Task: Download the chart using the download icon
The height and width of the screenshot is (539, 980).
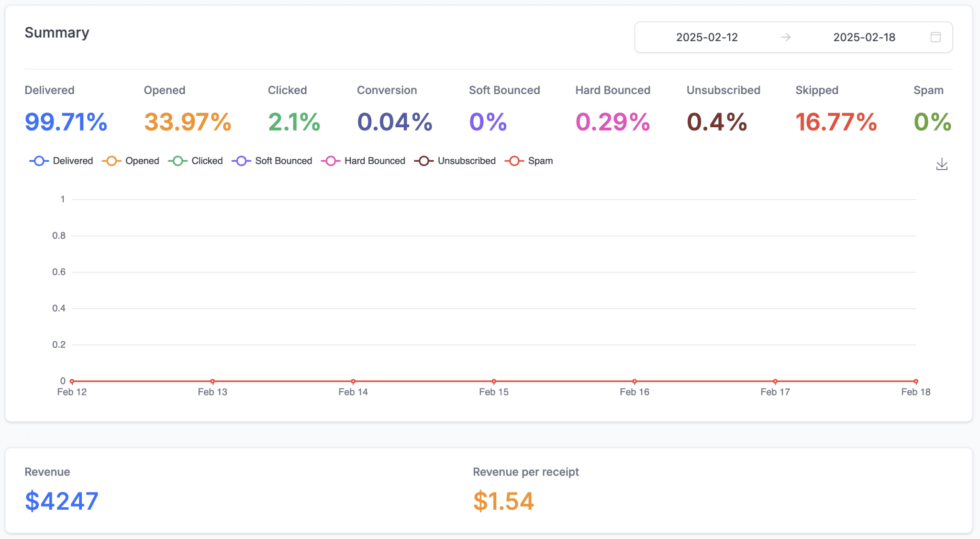Action: tap(941, 164)
